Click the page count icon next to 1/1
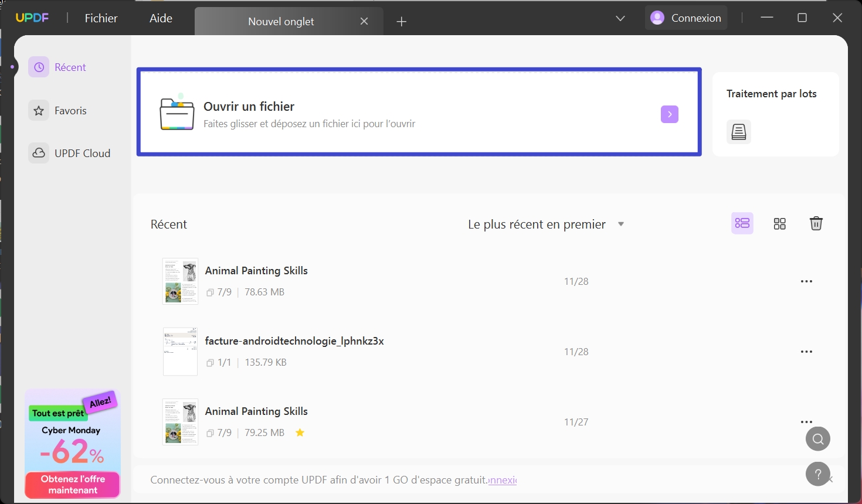Screen dimensions: 862x504 click(x=210, y=363)
